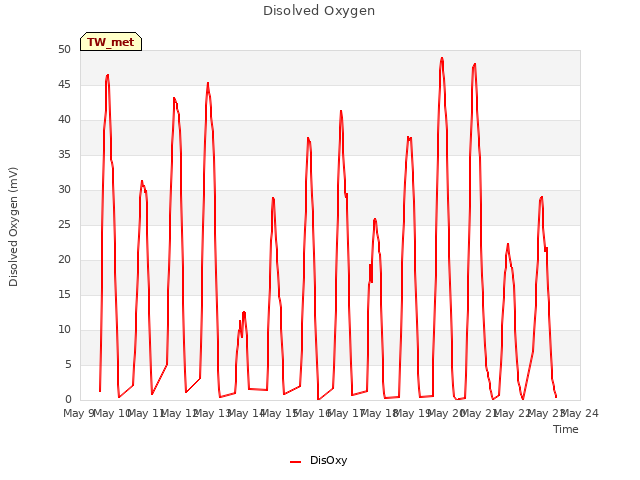Click the y-axis value 50

64,50
